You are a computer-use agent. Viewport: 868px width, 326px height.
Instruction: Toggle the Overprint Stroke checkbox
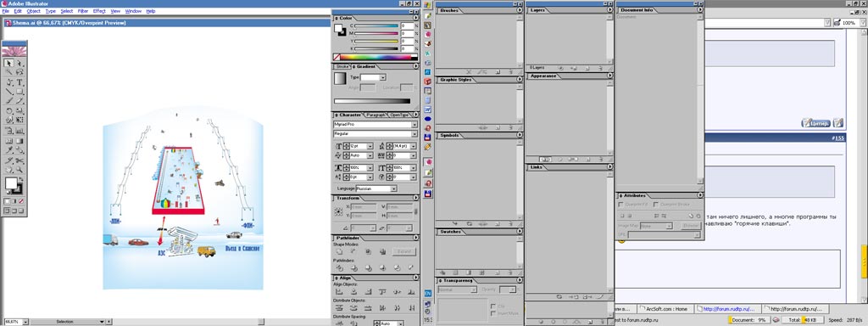point(656,205)
